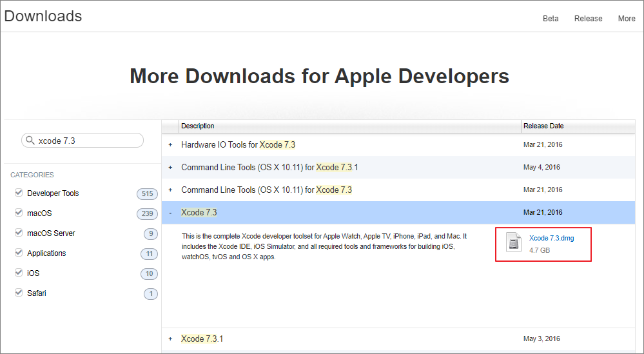Toggle the macOS Server checkbox
644x354 pixels.
[x=19, y=232]
